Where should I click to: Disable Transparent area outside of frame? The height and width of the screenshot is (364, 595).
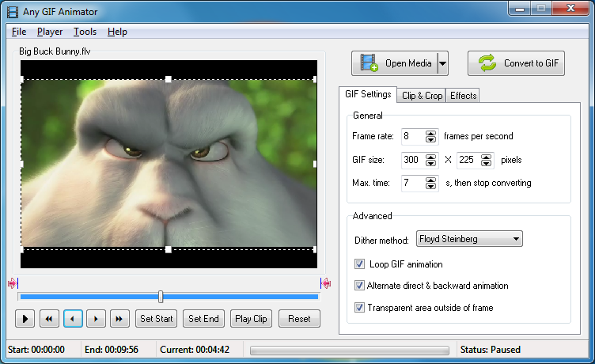click(x=359, y=307)
